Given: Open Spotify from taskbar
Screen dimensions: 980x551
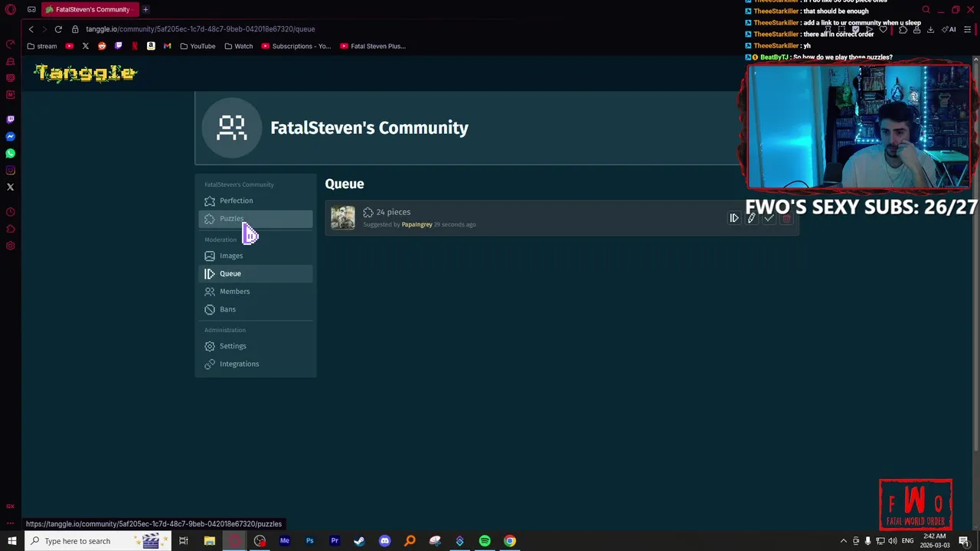Looking at the screenshot, I should tap(485, 541).
